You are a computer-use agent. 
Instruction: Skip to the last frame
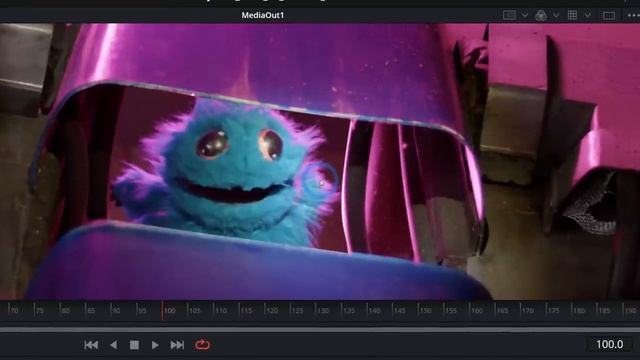click(177, 345)
